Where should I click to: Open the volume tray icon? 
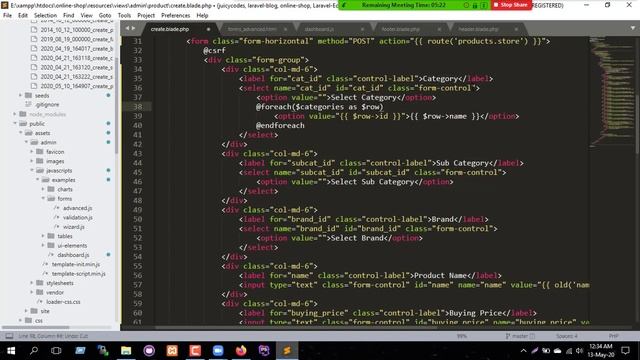[580, 351]
